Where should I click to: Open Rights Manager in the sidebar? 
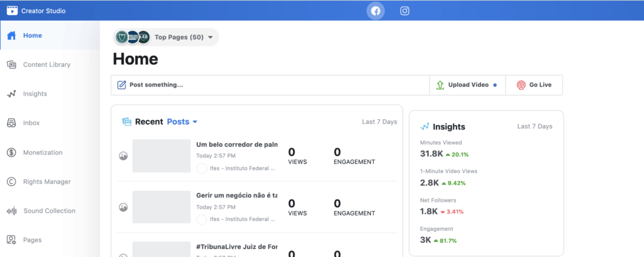point(50,182)
